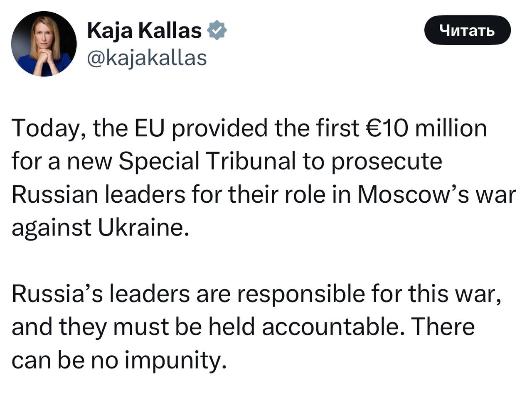Click the blue verified badge icon
The width and height of the screenshot is (532, 398).
coord(217,30)
